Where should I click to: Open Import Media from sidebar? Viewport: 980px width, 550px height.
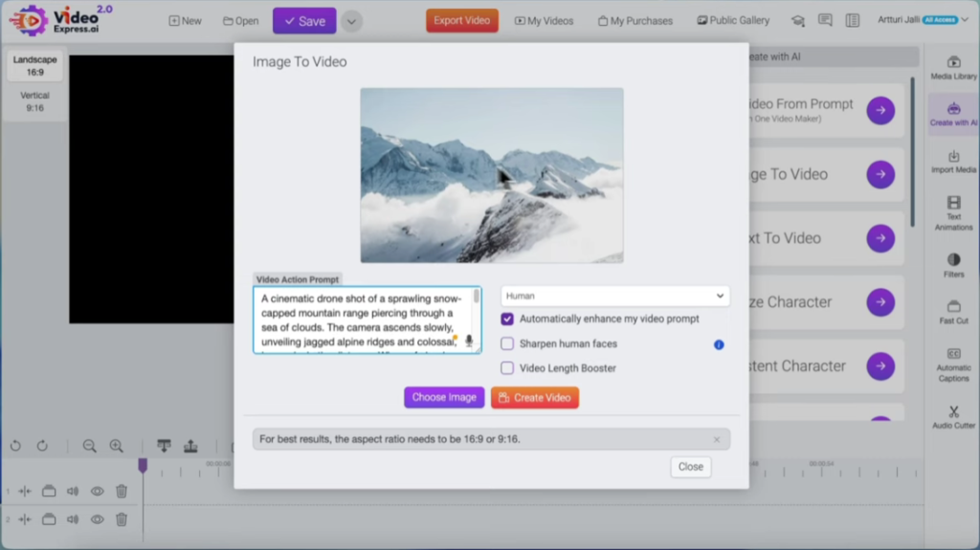(953, 162)
